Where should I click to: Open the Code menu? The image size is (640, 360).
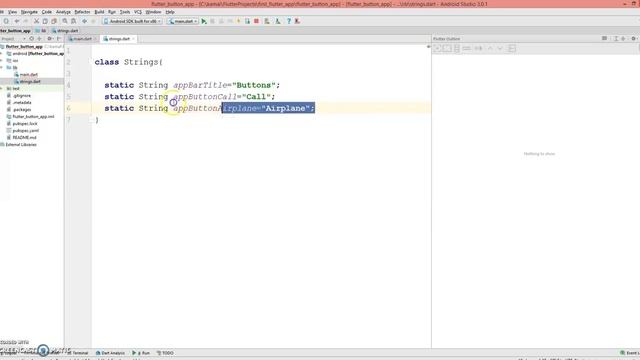[47, 12]
